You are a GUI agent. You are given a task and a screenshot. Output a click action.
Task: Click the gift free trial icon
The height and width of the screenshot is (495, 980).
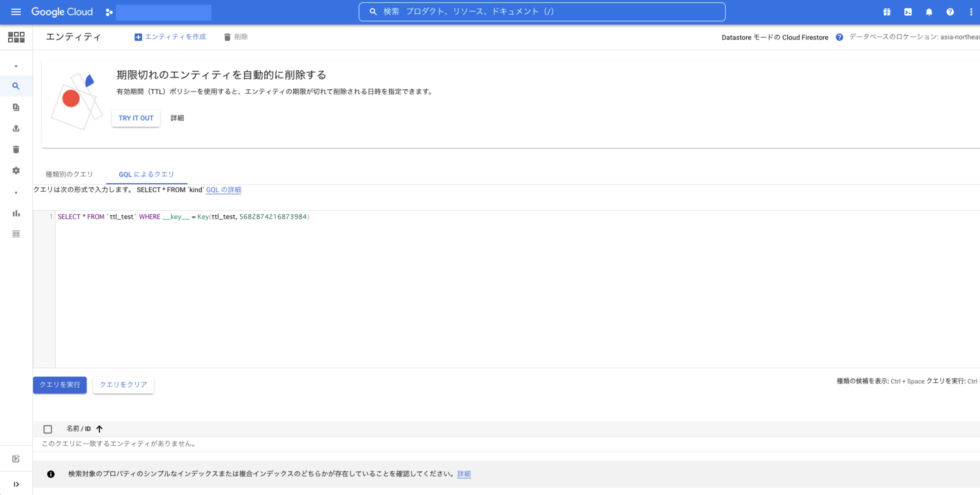(887, 12)
